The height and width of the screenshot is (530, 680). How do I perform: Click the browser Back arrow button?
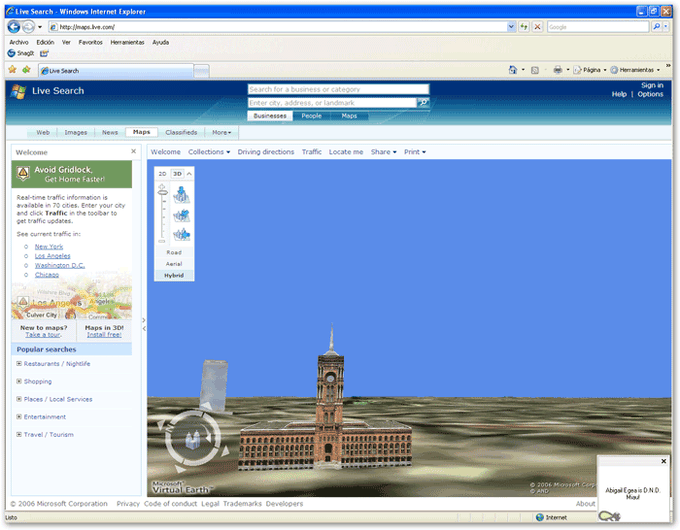tap(14, 27)
